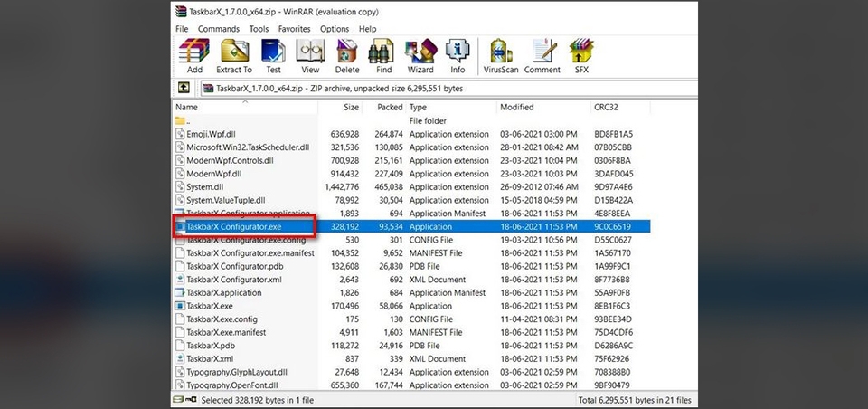868x409 pixels.
Task: Click the Extract To toolbar icon
Action: [234, 51]
